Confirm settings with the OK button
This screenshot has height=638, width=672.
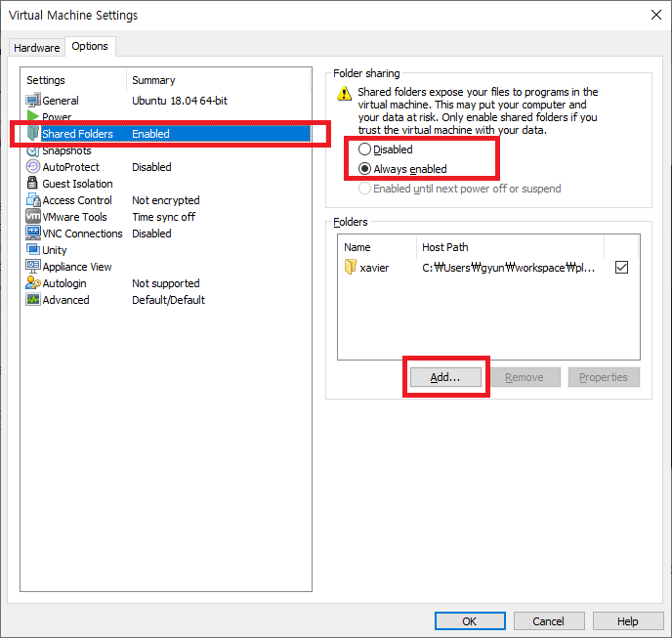470,621
